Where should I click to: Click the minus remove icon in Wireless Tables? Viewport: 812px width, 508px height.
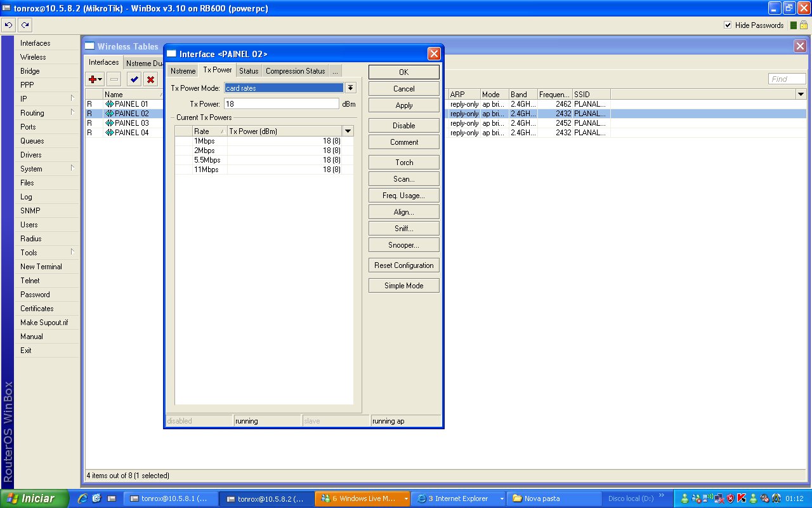coord(114,79)
